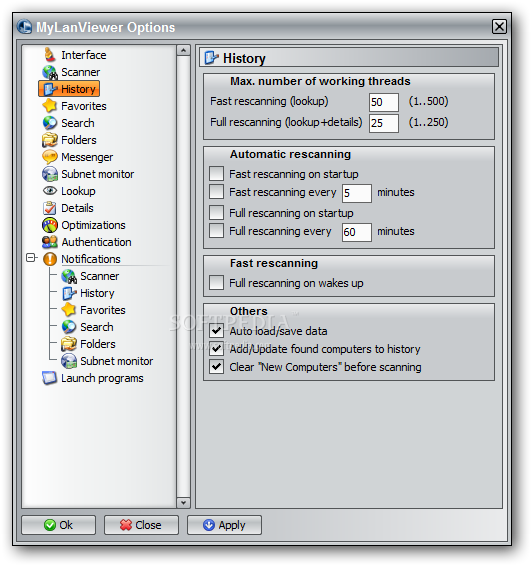
Task: Click the top-level Subnet monitor icon
Action: [x=50, y=174]
